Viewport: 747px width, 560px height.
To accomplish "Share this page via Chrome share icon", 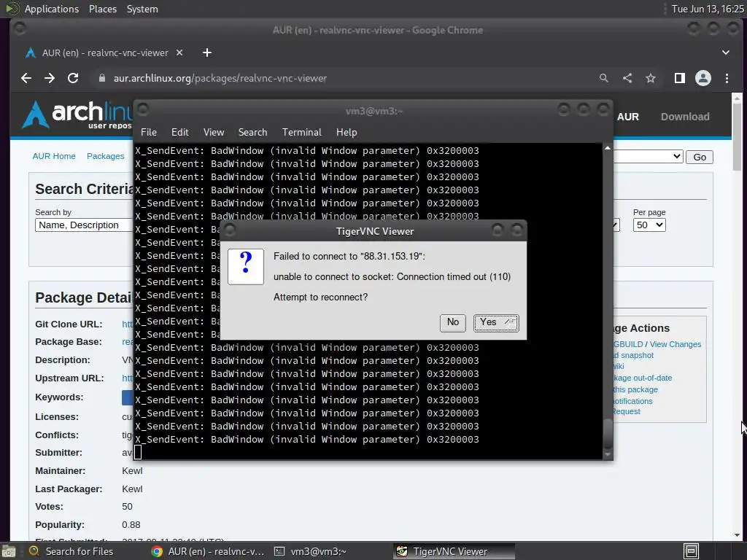I will pyautogui.click(x=627, y=78).
